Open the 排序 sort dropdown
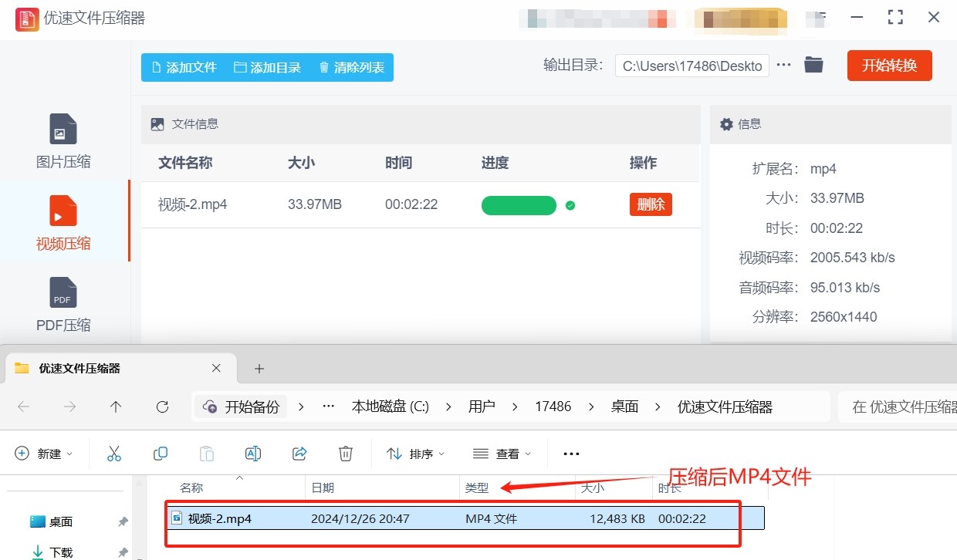 pyautogui.click(x=416, y=454)
